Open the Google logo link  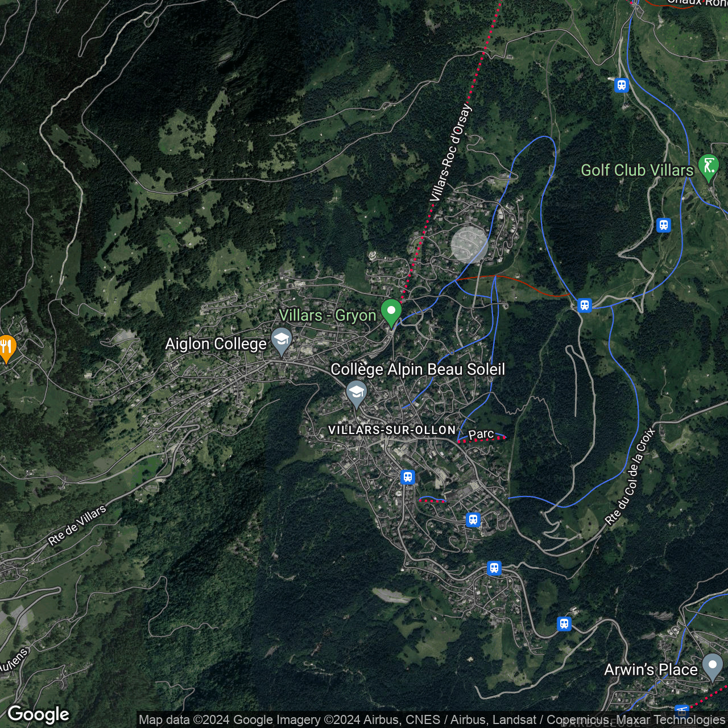(39, 714)
